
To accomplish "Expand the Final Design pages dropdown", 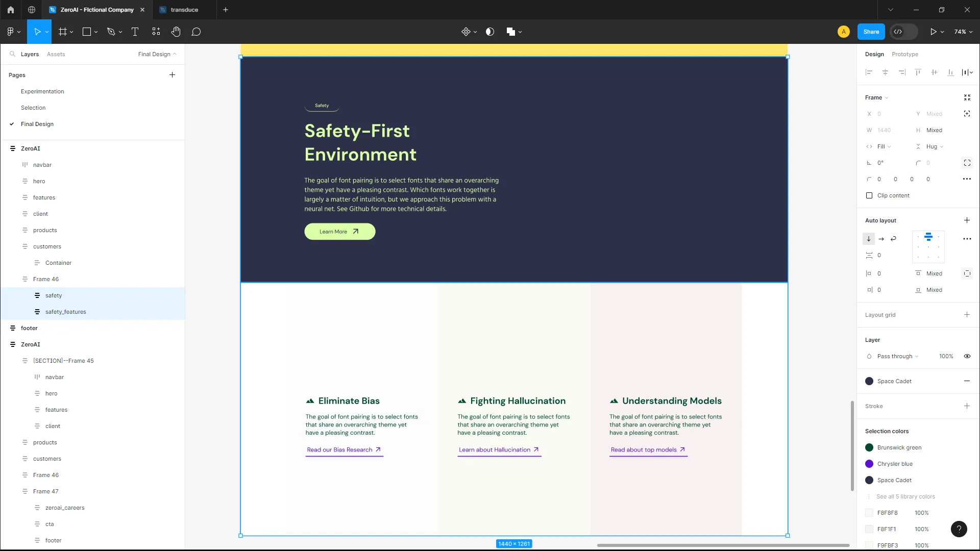I will pyautogui.click(x=157, y=54).
